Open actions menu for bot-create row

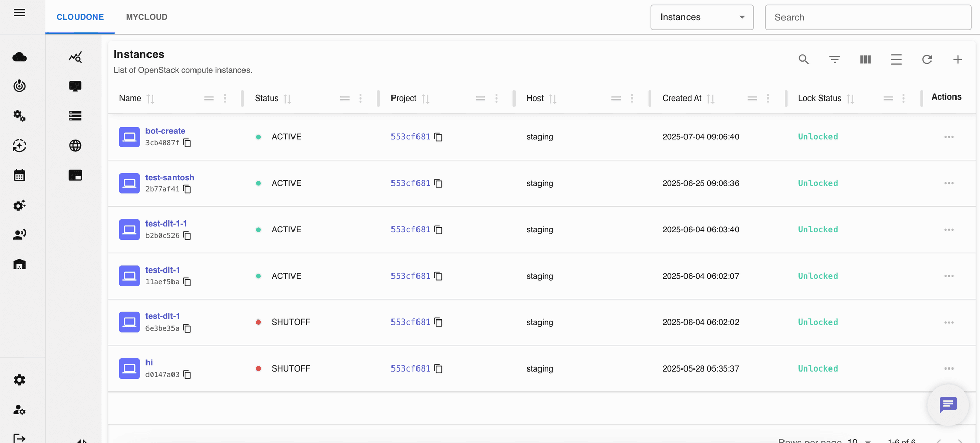pyautogui.click(x=949, y=137)
